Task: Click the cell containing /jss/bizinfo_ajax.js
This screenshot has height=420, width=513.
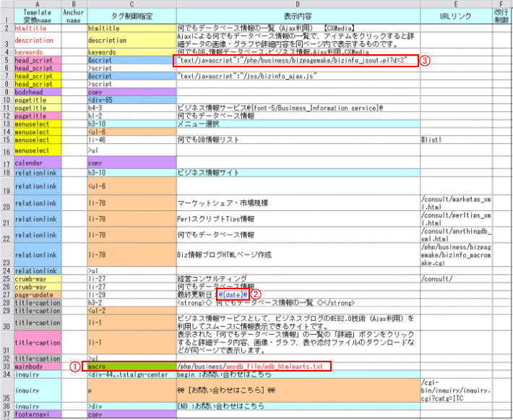Action: [298, 76]
